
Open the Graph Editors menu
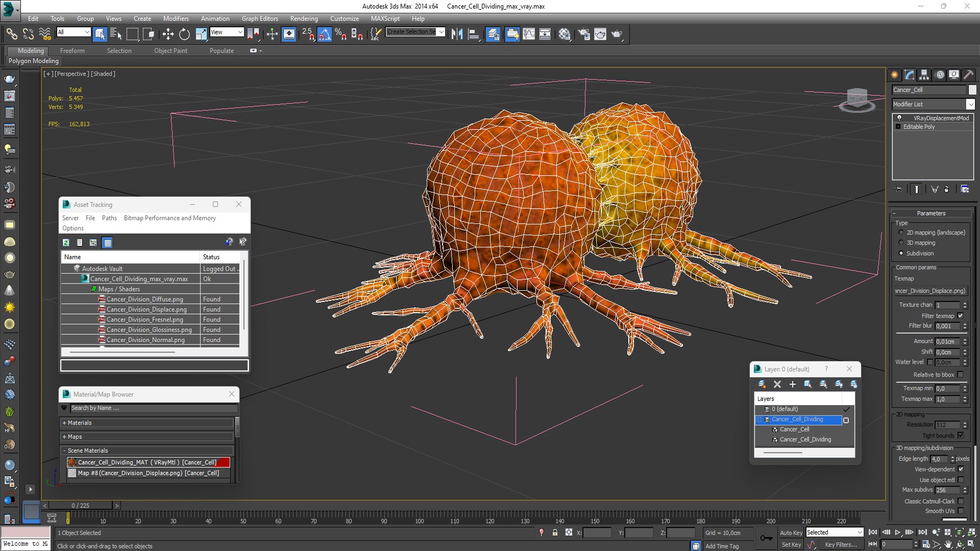click(x=260, y=18)
